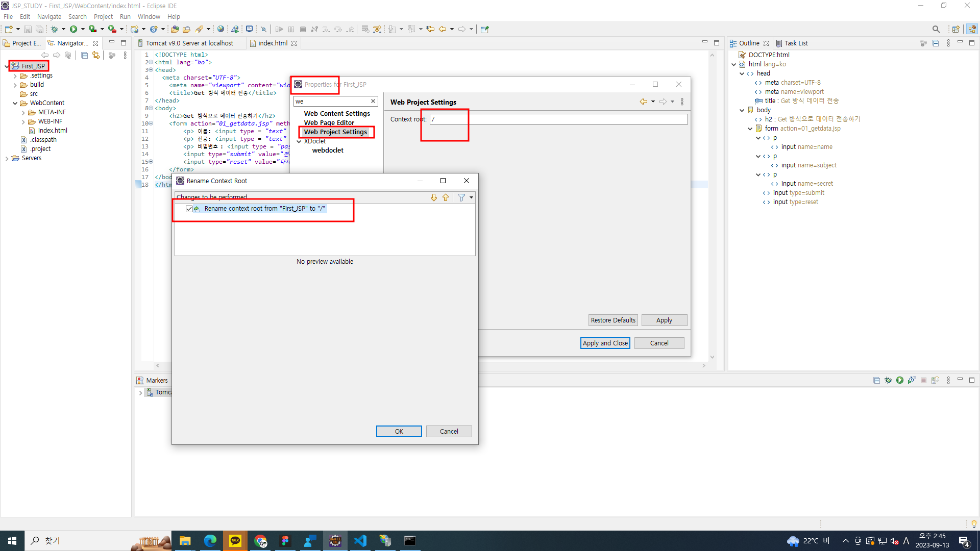Image resolution: width=980 pixels, height=551 pixels.
Task: Collapse the WebContent folder
Action: (x=15, y=103)
